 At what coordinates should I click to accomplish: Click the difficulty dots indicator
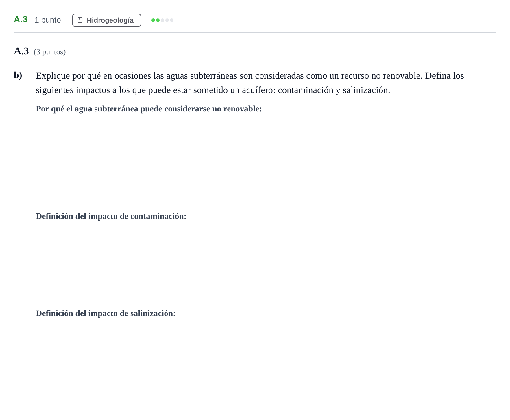pyautogui.click(x=162, y=20)
